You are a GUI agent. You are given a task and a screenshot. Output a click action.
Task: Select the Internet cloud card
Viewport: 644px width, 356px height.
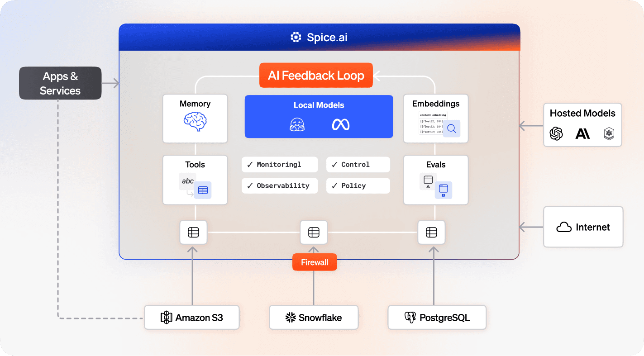[x=583, y=227]
